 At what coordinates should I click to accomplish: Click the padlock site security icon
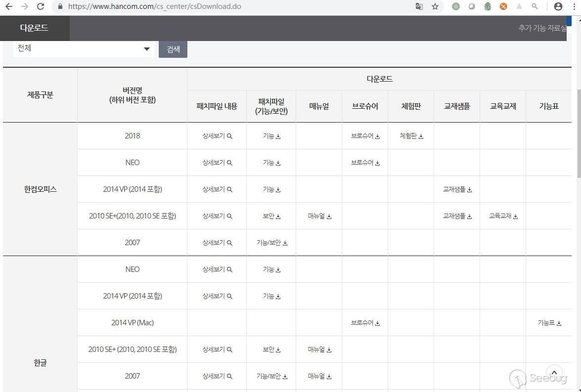coord(60,6)
